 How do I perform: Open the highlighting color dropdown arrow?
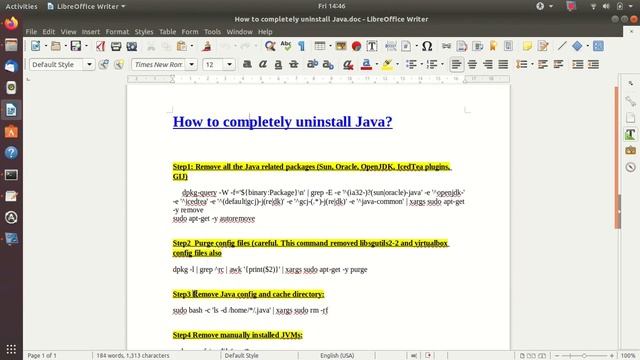(397, 64)
